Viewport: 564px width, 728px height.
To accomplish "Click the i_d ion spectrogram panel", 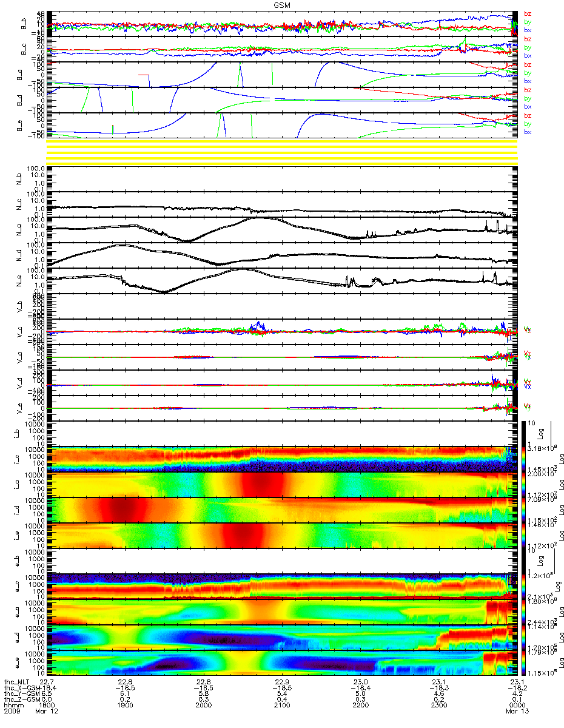I will coord(281,510).
